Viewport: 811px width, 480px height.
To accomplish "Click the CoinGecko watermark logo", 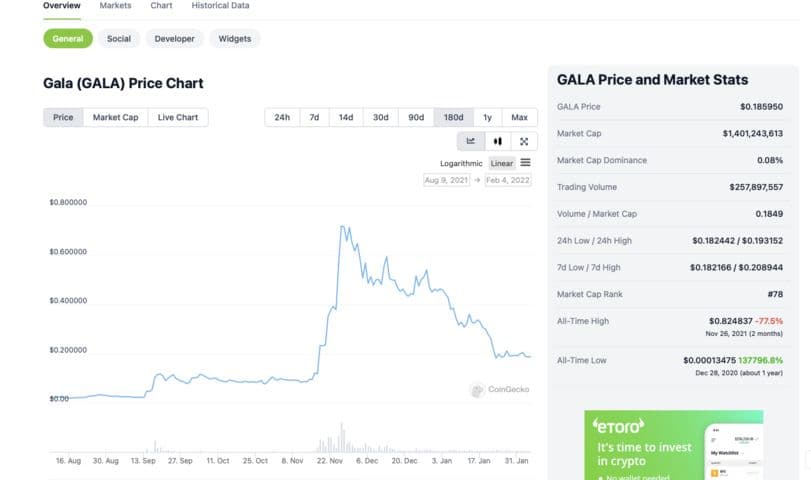I will point(499,390).
